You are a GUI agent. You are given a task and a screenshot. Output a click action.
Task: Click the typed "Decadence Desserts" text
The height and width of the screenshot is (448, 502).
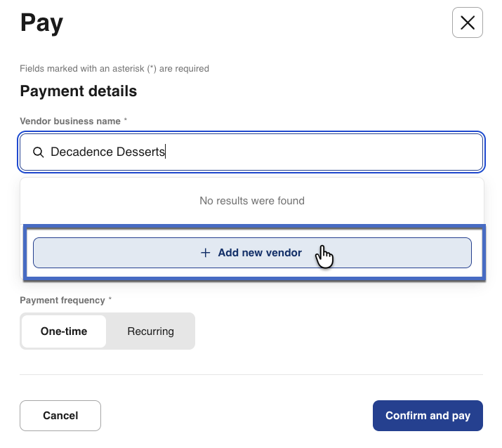pyautogui.click(x=107, y=152)
